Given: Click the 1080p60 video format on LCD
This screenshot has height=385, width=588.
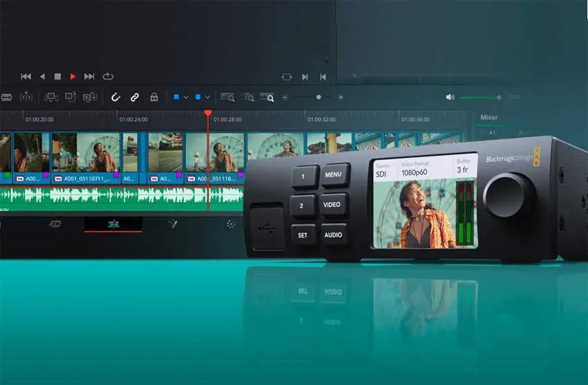Looking at the screenshot, I should [414, 172].
